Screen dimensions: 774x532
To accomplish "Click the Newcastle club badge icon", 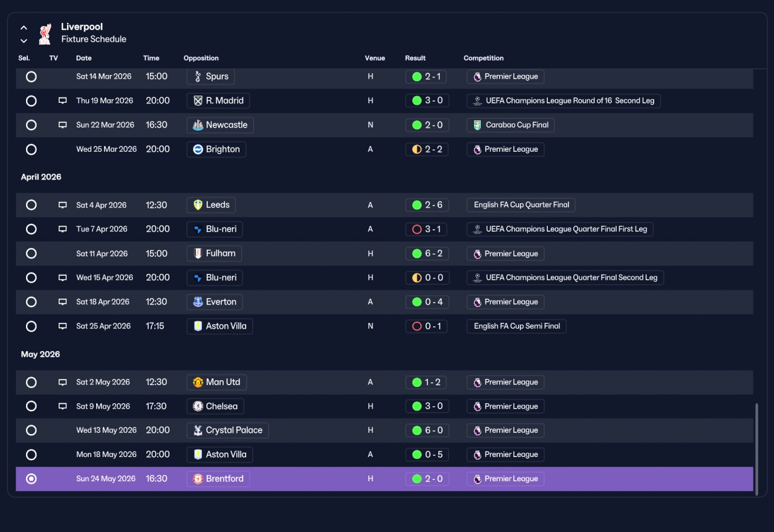I will pyautogui.click(x=198, y=125).
